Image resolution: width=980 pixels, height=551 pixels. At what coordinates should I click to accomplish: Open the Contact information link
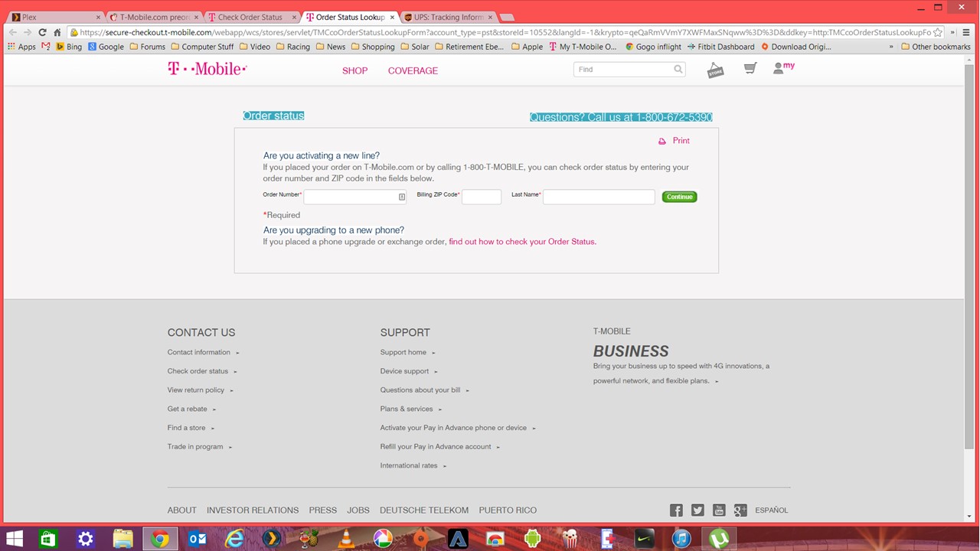click(199, 352)
